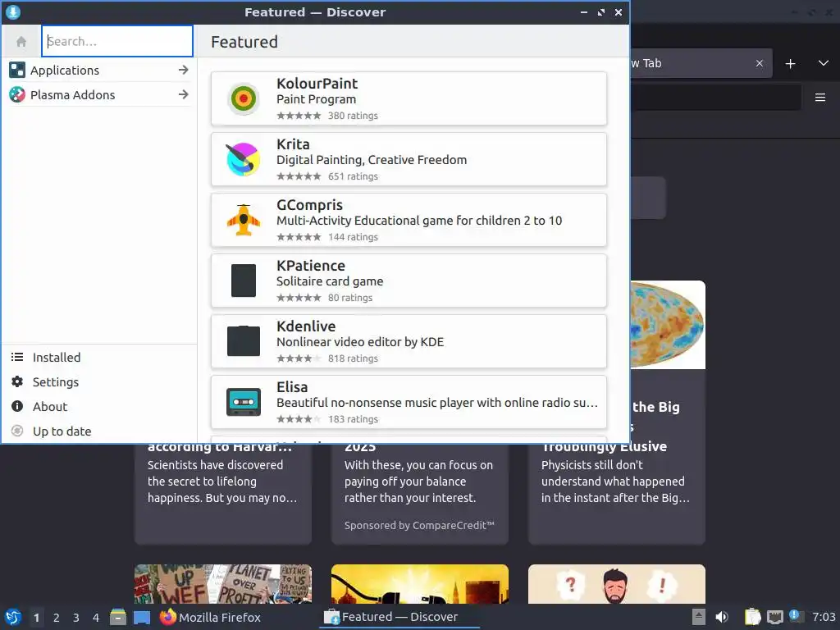Image resolution: width=840 pixels, height=630 pixels.
Task: Focus the Search field in Discover
Action: [x=117, y=41]
